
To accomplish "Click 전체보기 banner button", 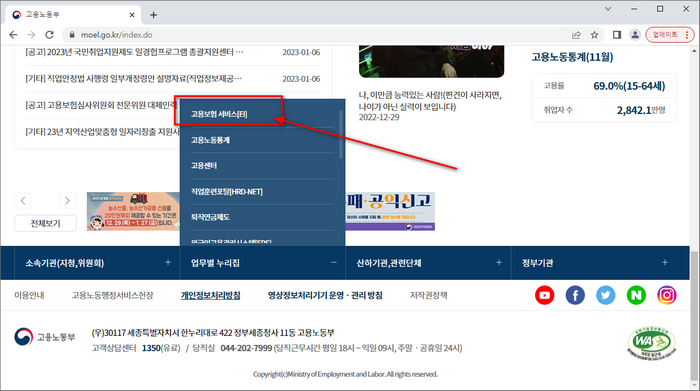I will tap(46, 223).
